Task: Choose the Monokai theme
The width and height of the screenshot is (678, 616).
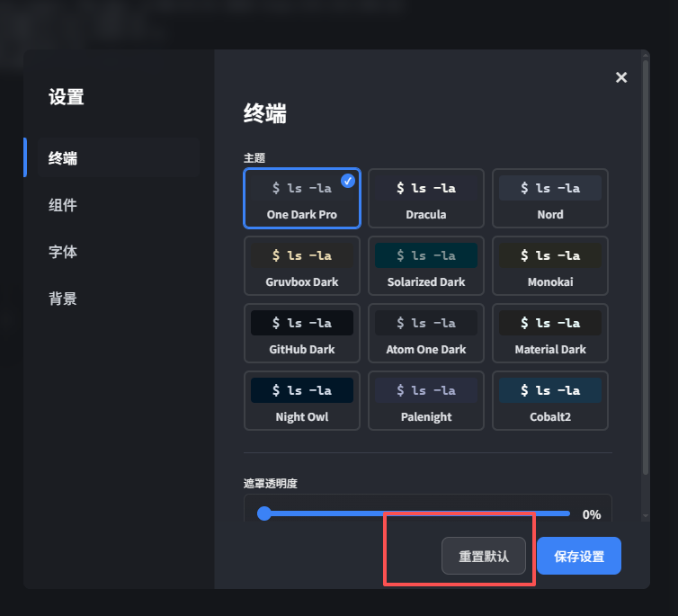Action: click(550, 265)
